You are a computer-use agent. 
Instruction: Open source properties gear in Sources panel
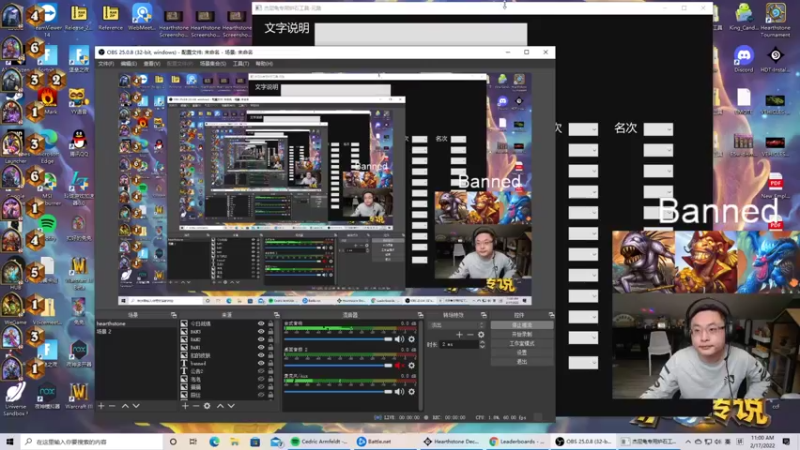point(207,406)
